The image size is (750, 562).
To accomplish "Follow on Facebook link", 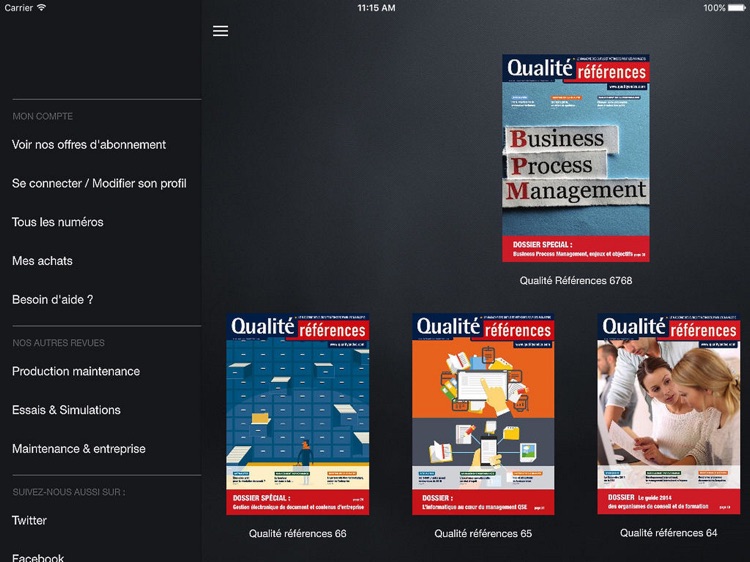I will tap(38, 558).
